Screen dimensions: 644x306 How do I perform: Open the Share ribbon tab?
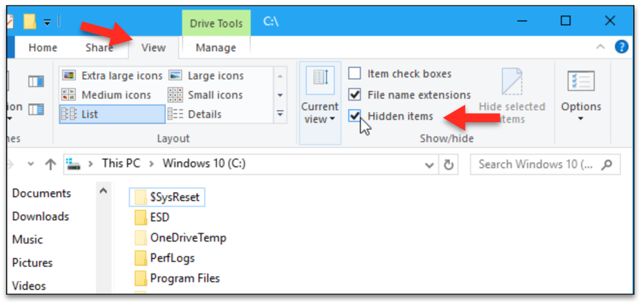pyautogui.click(x=99, y=48)
